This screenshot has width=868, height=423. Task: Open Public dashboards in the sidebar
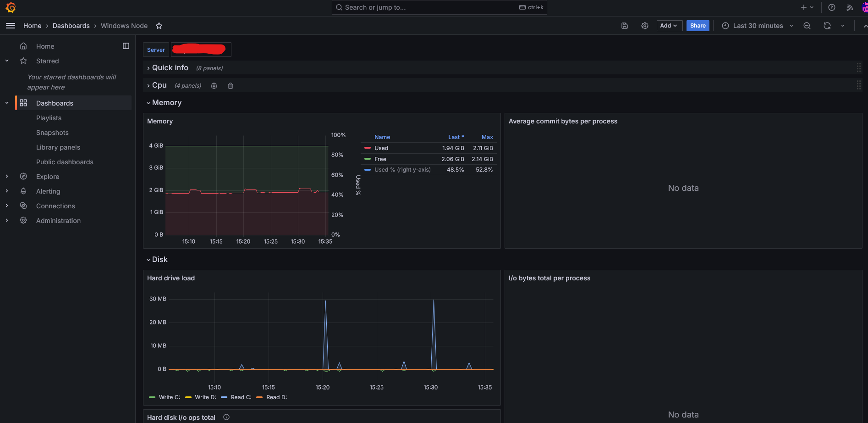pyautogui.click(x=65, y=162)
